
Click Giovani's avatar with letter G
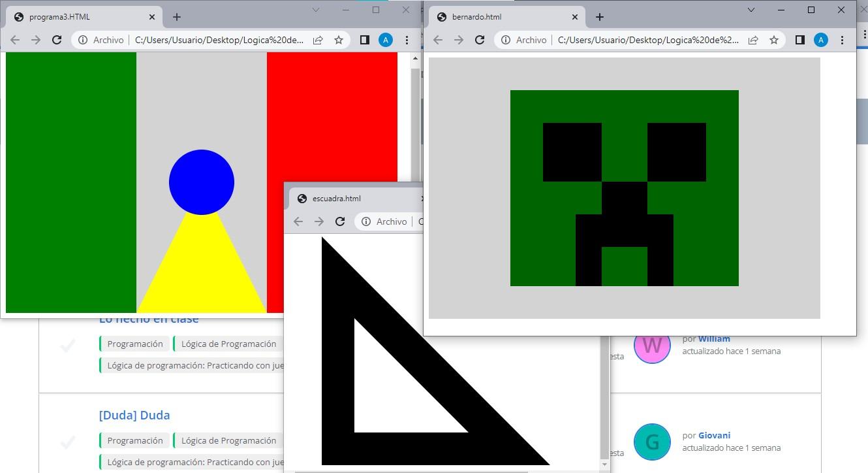pyautogui.click(x=652, y=442)
